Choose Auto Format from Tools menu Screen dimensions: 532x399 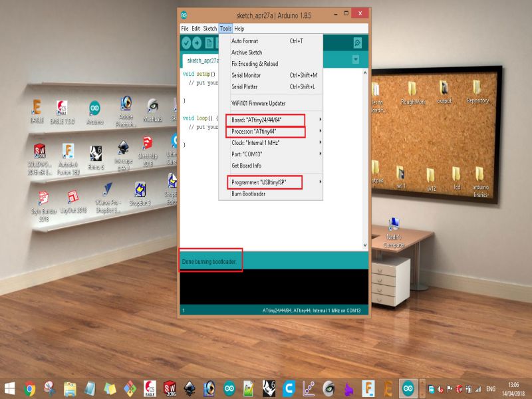pyautogui.click(x=271, y=41)
